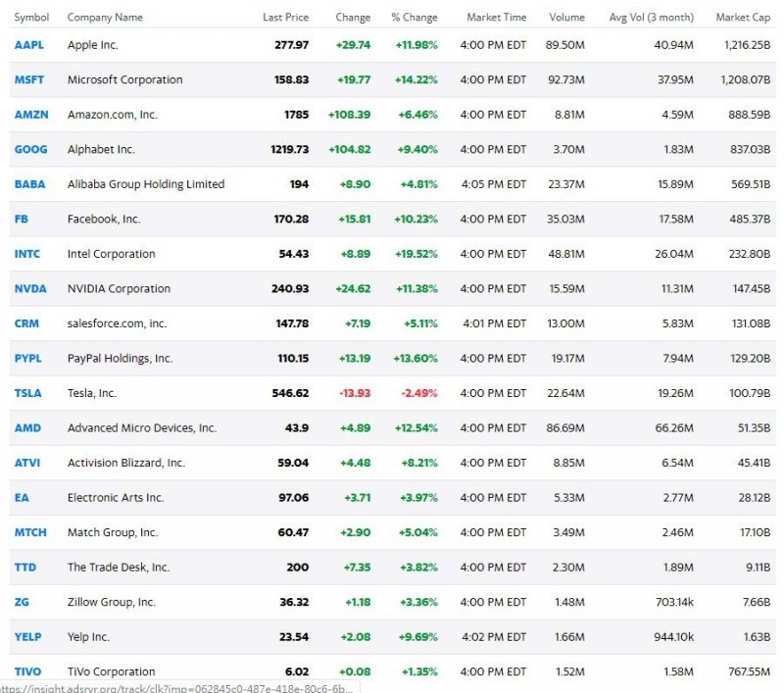Screen dimensions: 784x693
Task: Select the salesforce.com, inc. company name
Action: click(117, 323)
